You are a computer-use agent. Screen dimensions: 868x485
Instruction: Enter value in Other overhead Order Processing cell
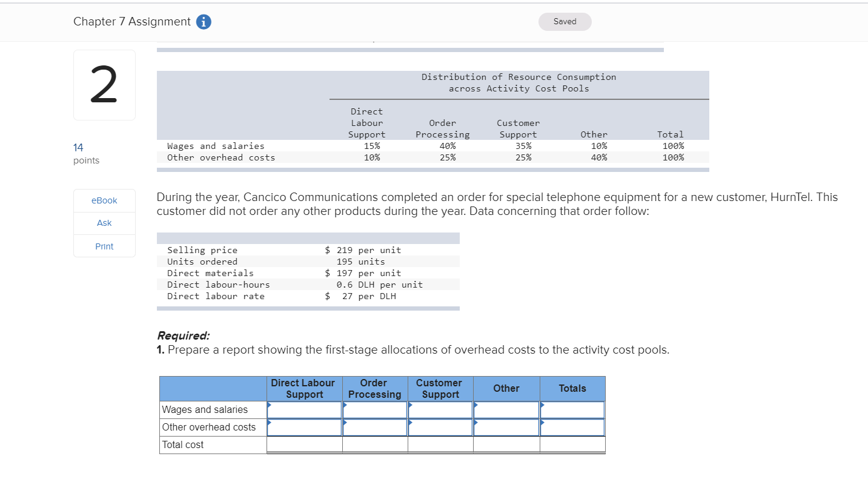(x=374, y=427)
